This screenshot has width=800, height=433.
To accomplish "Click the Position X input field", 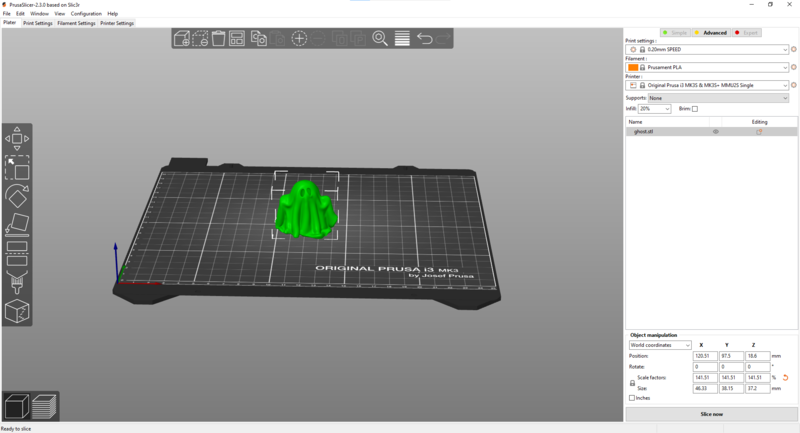I will [705, 356].
